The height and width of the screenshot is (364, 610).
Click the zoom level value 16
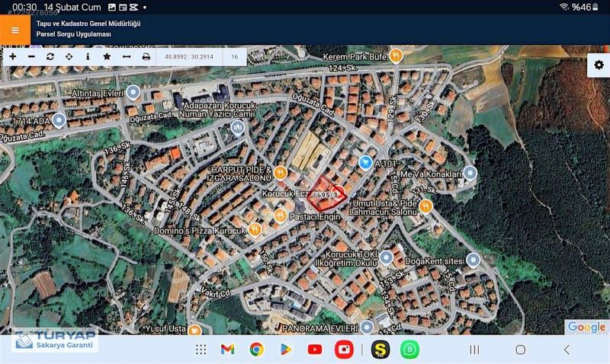[235, 56]
